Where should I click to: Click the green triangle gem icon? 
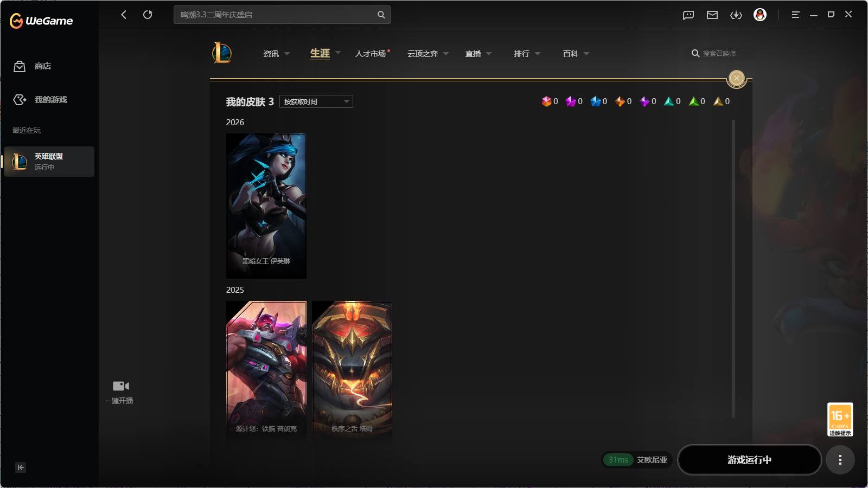point(693,101)
